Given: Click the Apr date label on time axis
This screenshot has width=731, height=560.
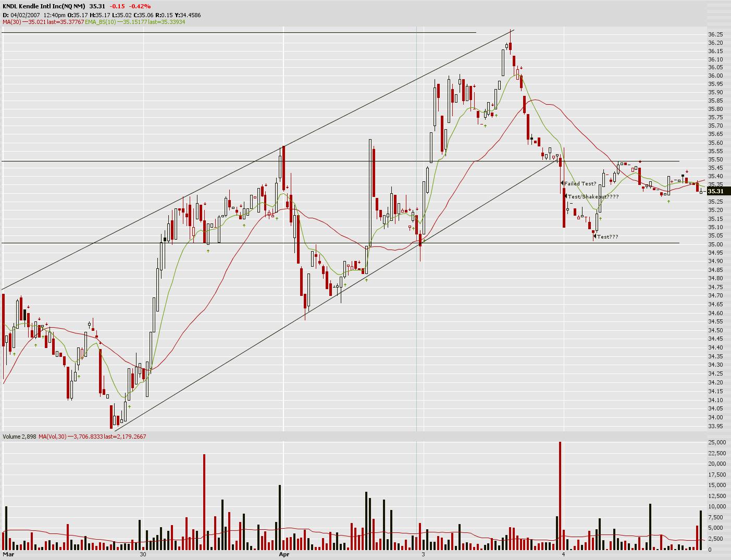Looking at the screenshot, I should (x=284, y=555).
